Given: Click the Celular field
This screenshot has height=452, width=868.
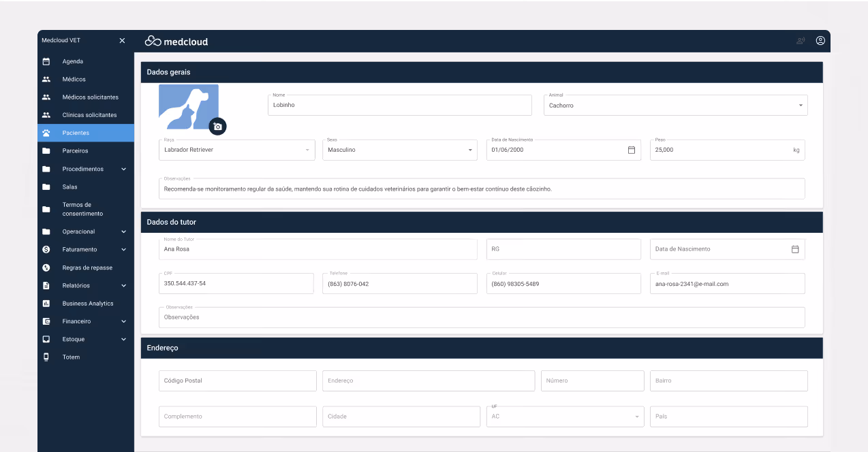Looking at the screenshot, I should [x=563, y=284].
